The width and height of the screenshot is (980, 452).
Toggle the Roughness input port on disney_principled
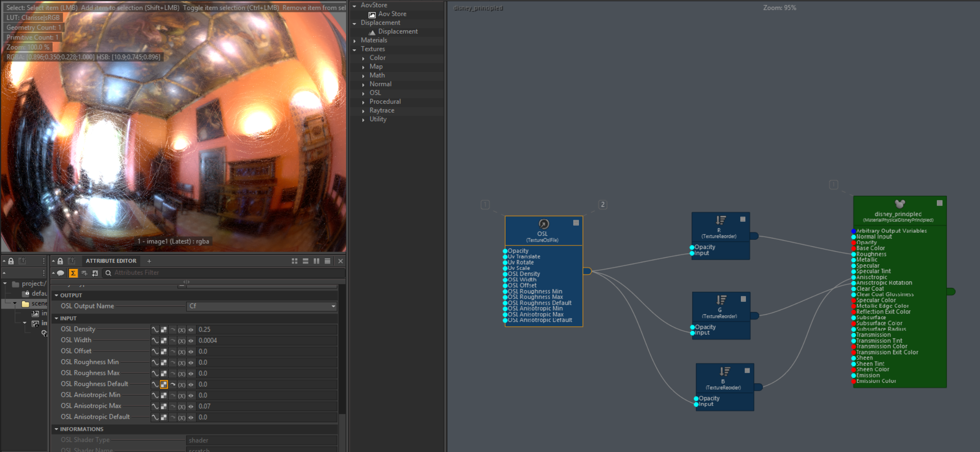tap(854, 254)
